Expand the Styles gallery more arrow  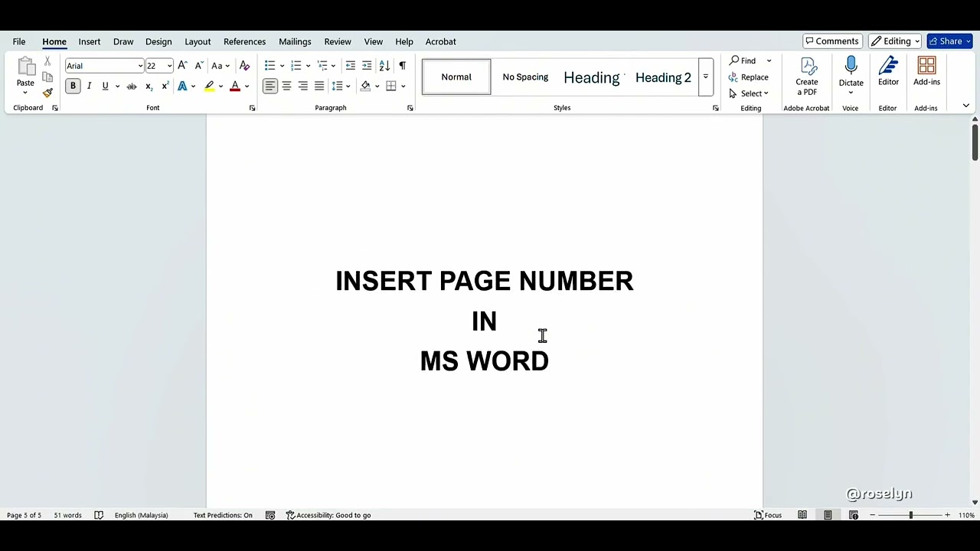(x=705, y=77)
